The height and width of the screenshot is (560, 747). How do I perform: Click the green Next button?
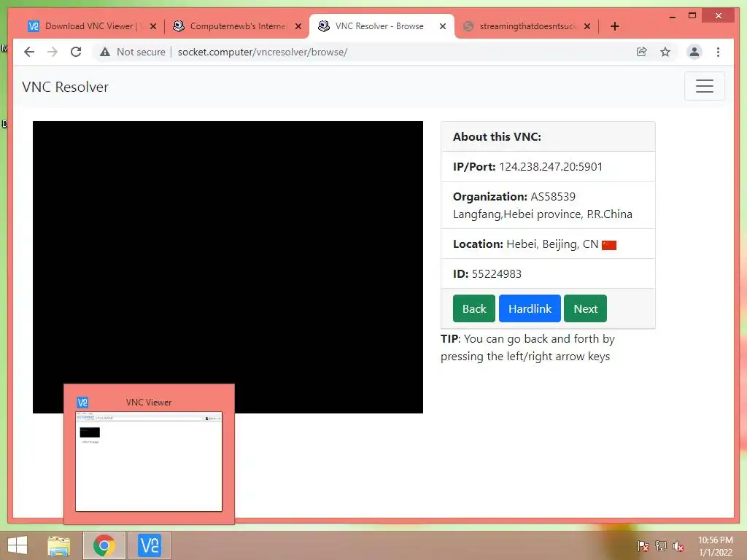[586, 308]
